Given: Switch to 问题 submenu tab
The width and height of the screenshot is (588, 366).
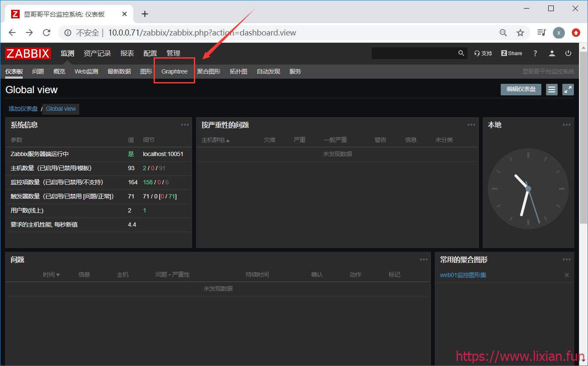Looking at the screenshot, I should [x=38, y=71].
